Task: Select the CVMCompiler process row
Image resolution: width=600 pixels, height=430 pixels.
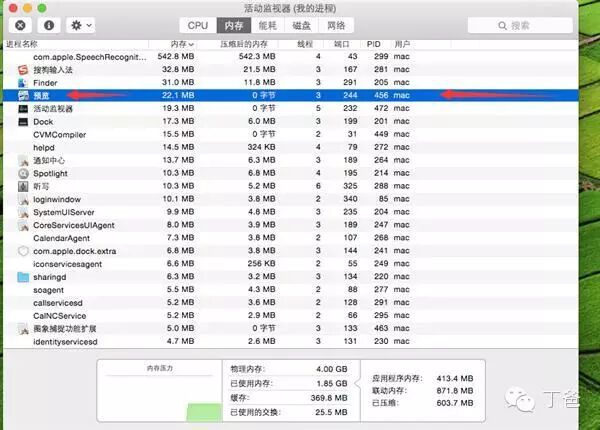Action: coord(291,134)
